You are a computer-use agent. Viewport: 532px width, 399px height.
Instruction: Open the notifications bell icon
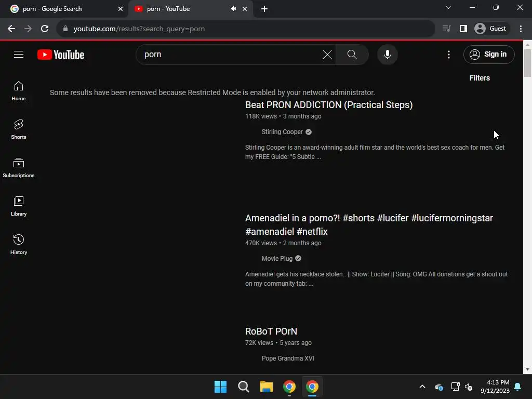(x=518, y=387)
